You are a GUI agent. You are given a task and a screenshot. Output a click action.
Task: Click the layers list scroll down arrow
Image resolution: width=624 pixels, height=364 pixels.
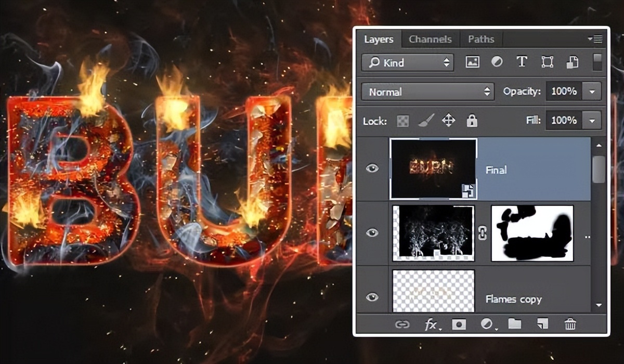point(599,305)
